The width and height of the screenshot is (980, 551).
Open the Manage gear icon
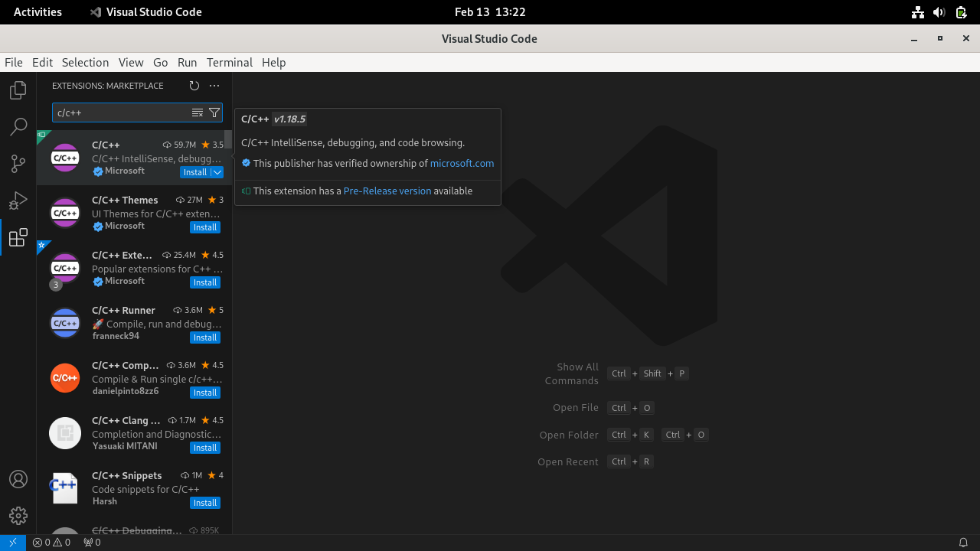(x=18, y=516)
